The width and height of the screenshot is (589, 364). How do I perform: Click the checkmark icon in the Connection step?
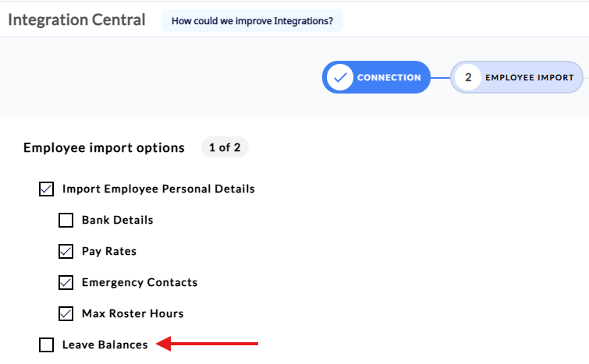coord(339,78)
